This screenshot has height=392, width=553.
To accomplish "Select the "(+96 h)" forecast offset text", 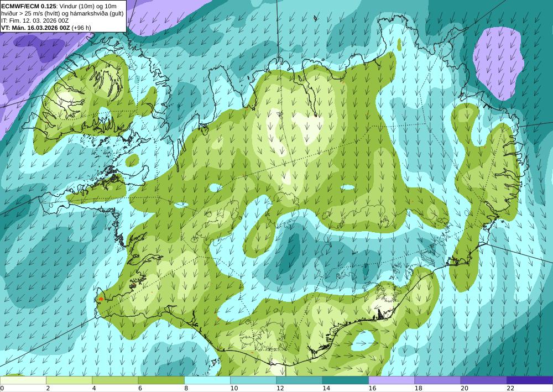I will tap(81, 28).
